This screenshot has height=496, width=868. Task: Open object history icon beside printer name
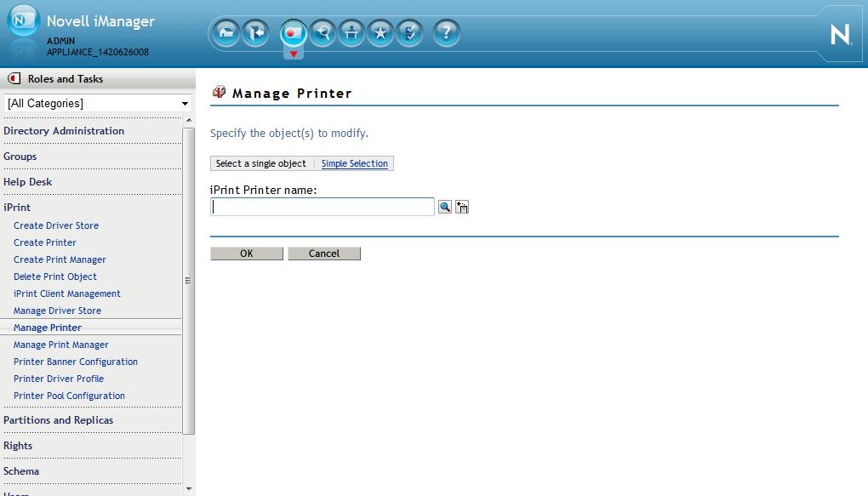pos(462,207)
